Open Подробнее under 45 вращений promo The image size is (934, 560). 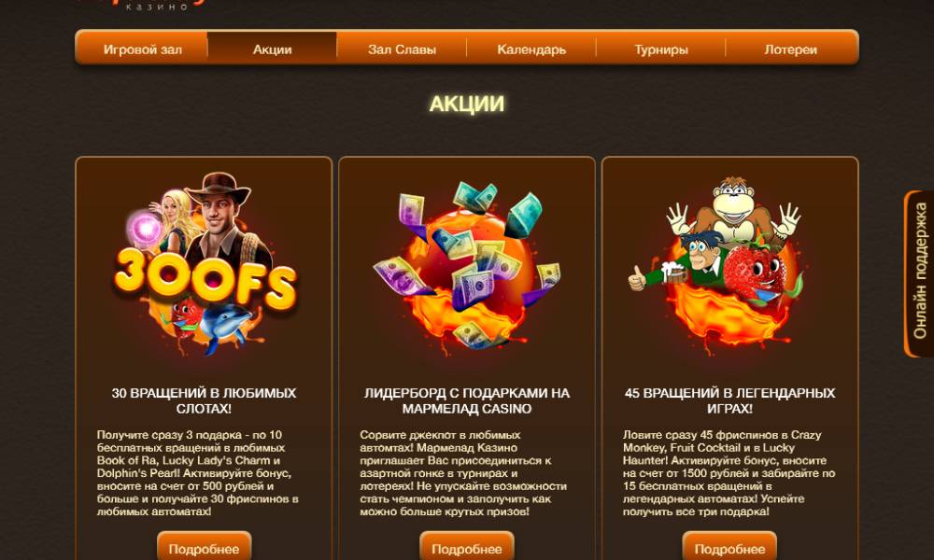[x=729, y=548]
